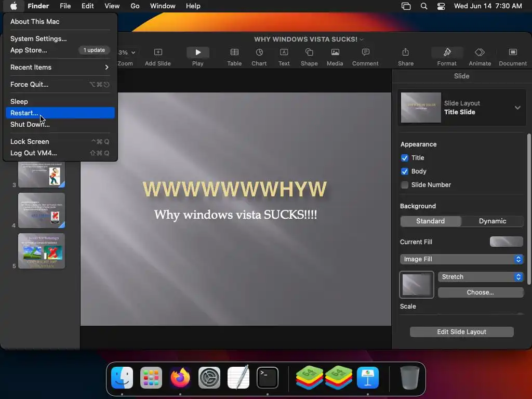The width and height of the screenshot is (532, 399).
Task: Open the Chart toolbar menu
Action: (259, 52)
